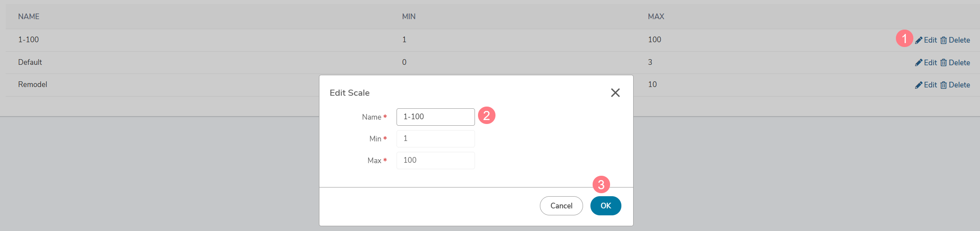Focus the Min value field
This screenshot has height=231, width=980.
pyautogui.click(x=435, y=139)
